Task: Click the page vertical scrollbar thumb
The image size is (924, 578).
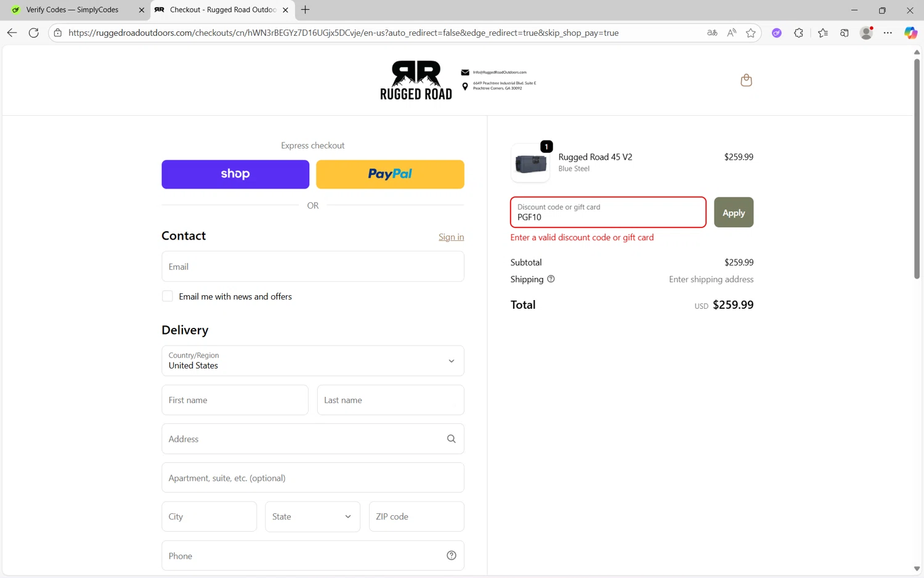Action: click(x=917, y=168)
